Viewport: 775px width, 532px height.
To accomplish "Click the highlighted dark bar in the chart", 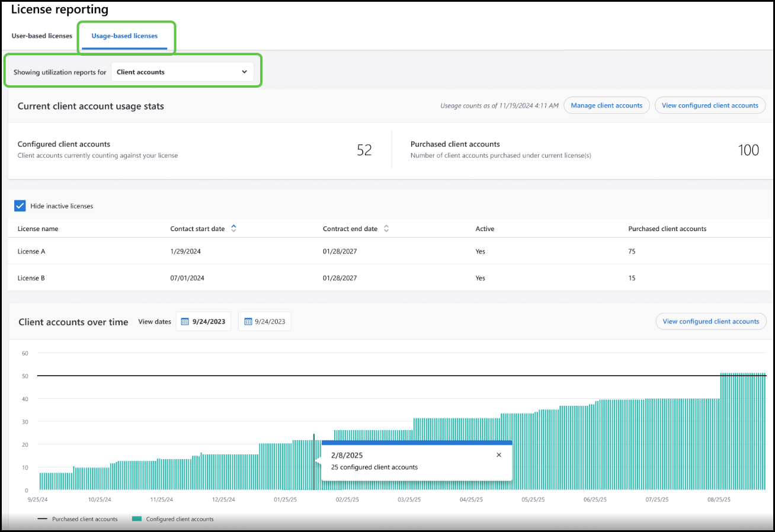I will pos(314,462).
